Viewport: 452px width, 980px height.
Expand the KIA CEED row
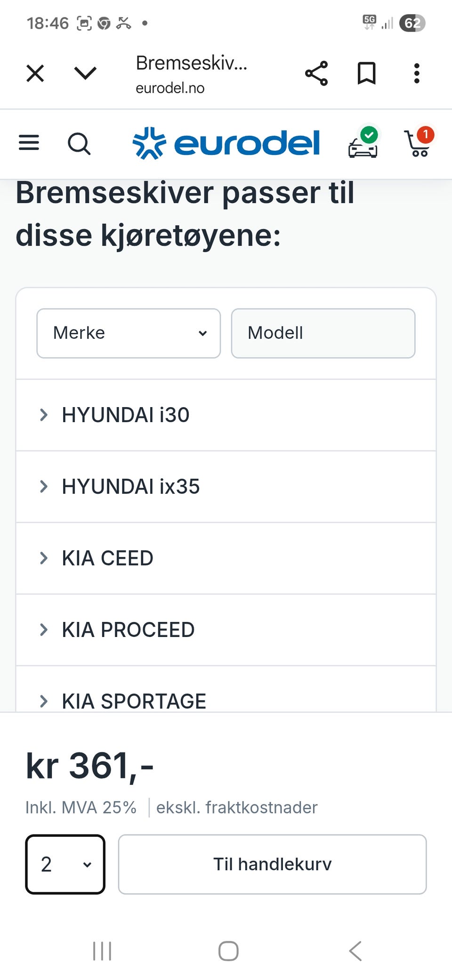[x=226, y=558]
